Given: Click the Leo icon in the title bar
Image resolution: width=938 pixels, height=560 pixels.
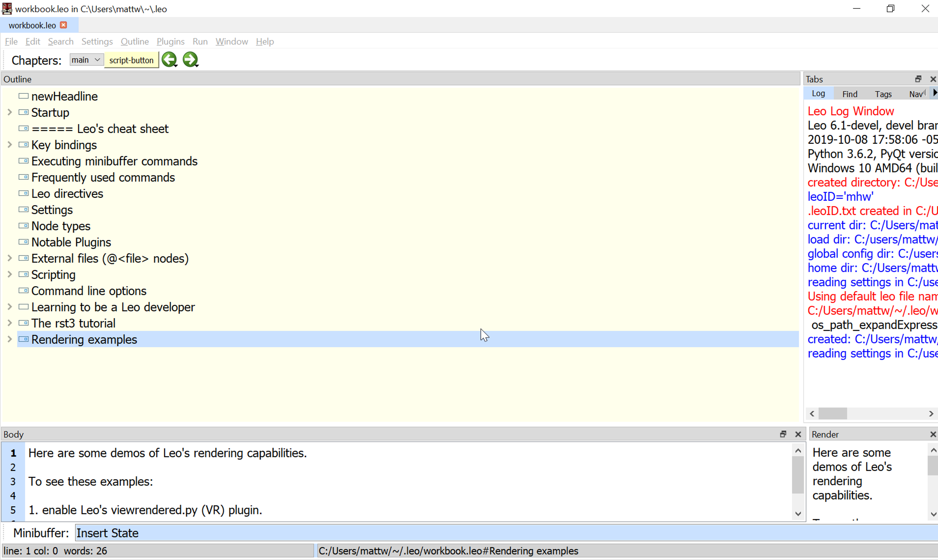Looking at the screenshot, I should [7, 8].
